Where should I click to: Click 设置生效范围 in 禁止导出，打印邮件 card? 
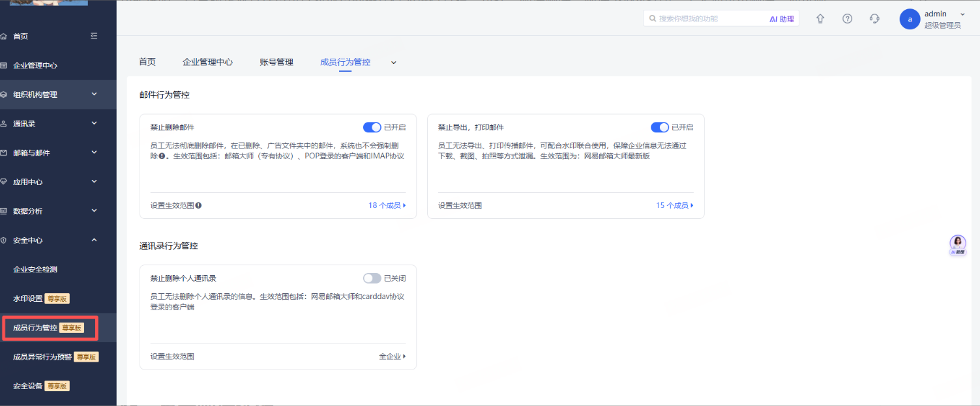click(460, 205)
